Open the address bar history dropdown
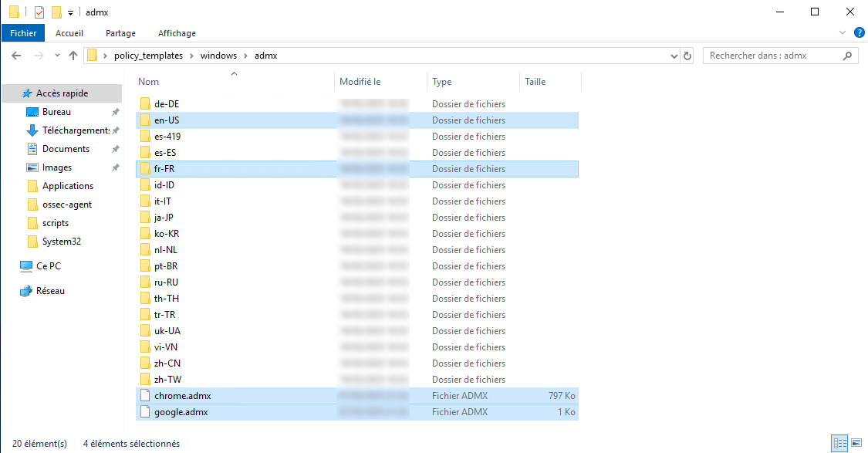The height and width of the screenshot is (453, 868). click(x=673, y=56)
